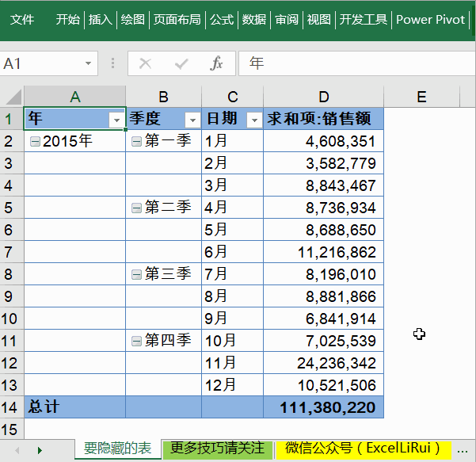Screen dimensions: 476x462
Task: Click the formula bar containing 年
Action: pos(357,63)
